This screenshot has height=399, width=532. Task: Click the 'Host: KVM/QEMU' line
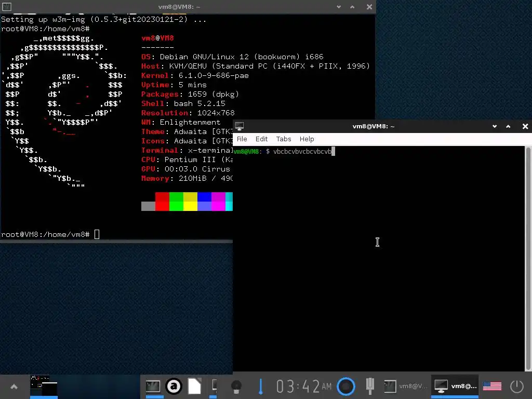point(256,66)
